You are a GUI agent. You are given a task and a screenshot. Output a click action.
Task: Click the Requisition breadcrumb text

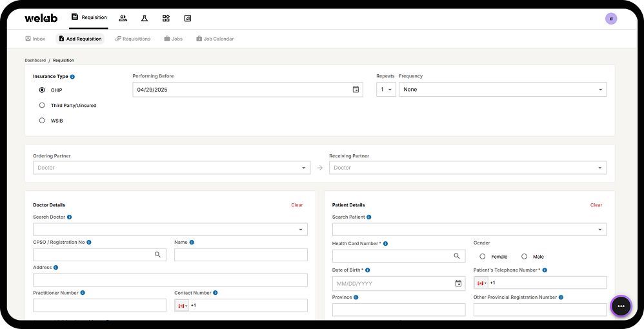(63, 61)
